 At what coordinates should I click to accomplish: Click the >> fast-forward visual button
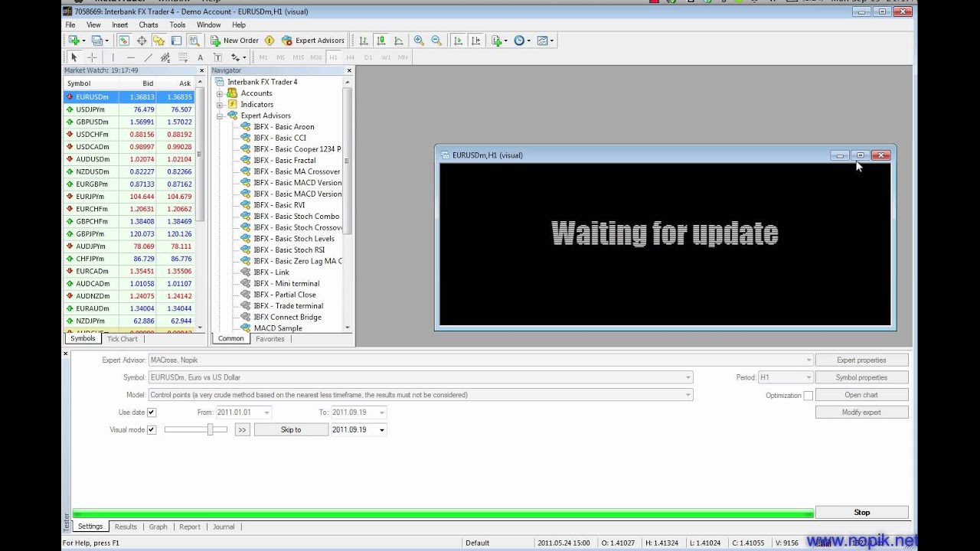coord(242,430)
